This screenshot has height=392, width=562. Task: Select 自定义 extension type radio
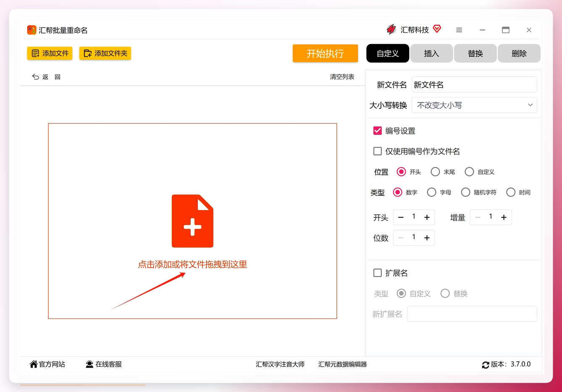point(401,293)
